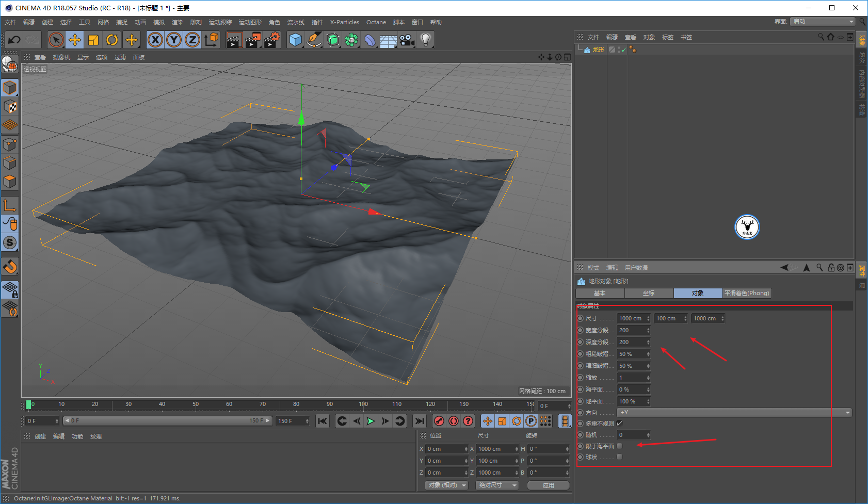Switch to 基本 attribute tab
This screenshot has height=504, width=868.
point(600,293)
